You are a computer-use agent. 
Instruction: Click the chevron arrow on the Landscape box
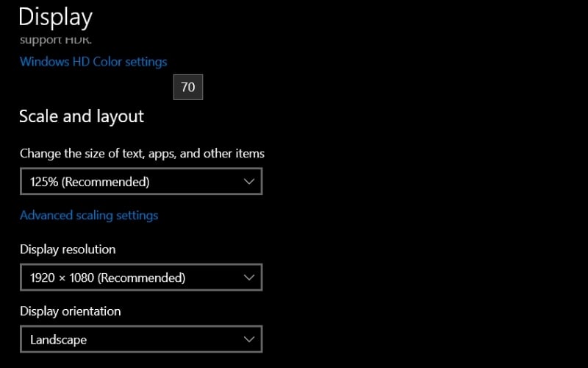click(x=249, y=339)
